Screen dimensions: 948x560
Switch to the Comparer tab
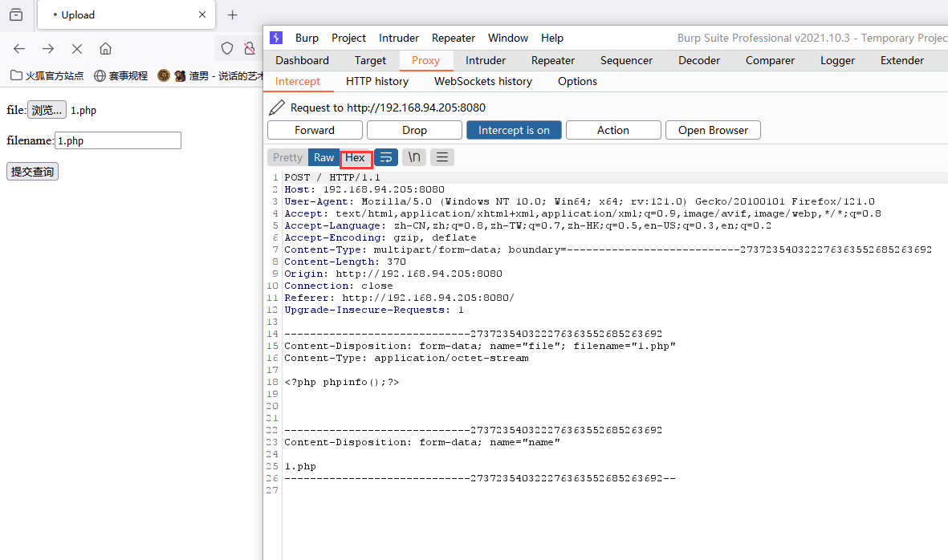point(770,60)
